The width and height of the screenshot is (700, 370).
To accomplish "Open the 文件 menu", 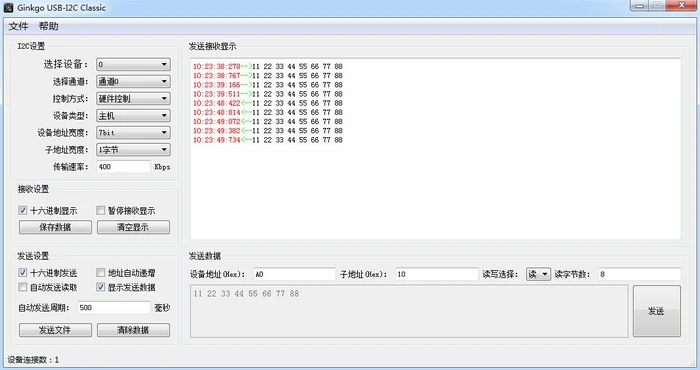I will pyautogui.click(x=18, y=26).
